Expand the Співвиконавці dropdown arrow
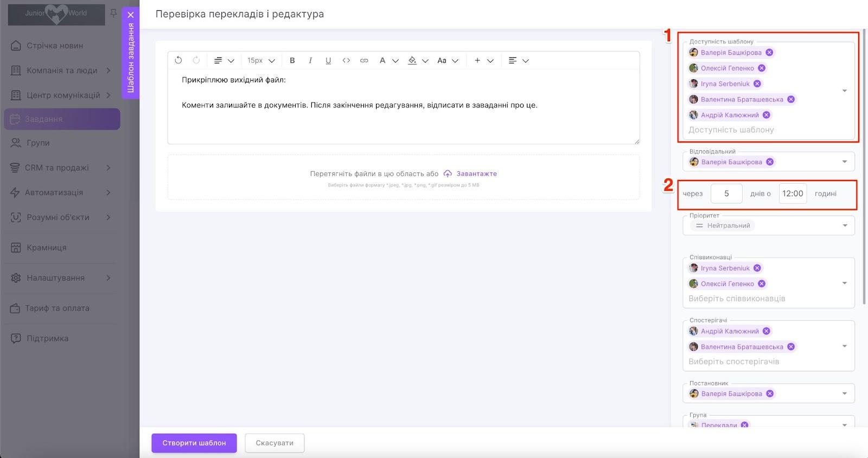The width and height of the screenshot is (868, 458). (x=845, y=283)
